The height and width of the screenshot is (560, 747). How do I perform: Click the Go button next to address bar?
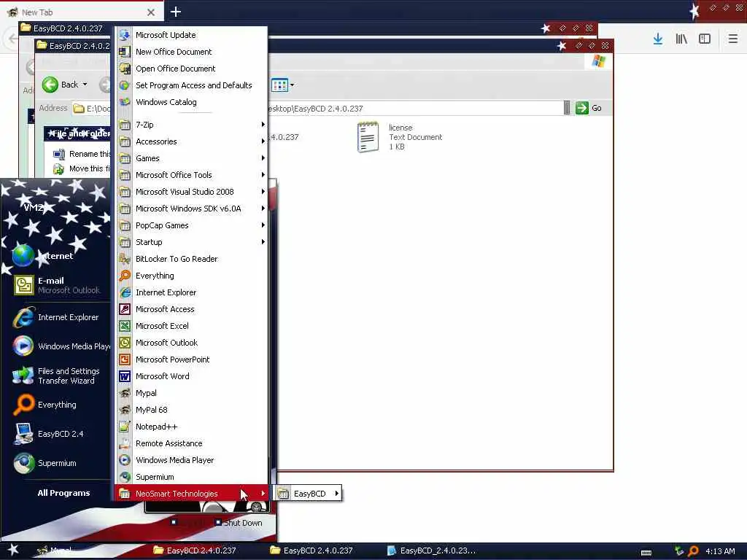pos(589,108)
